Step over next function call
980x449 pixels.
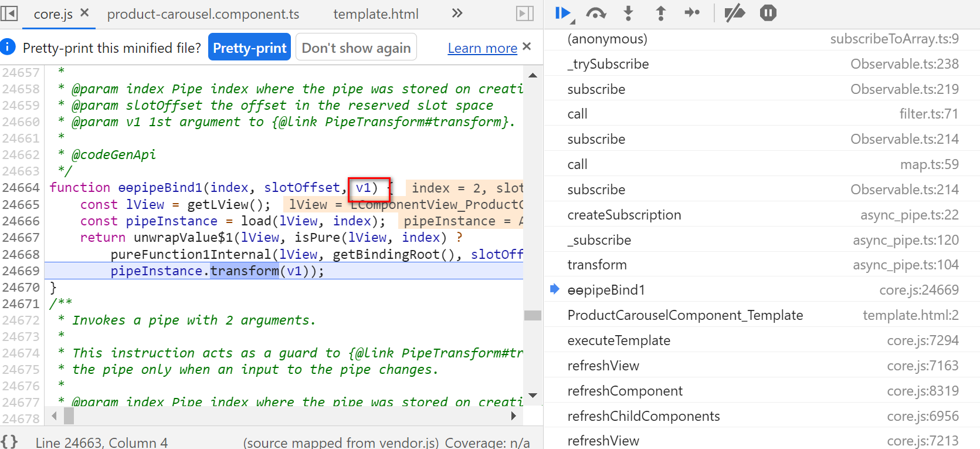[596, 13]
